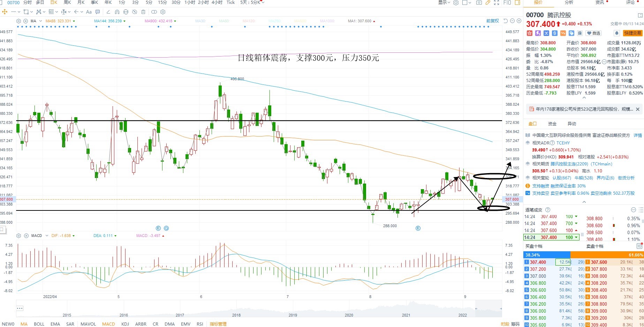
Task: Delete drawings with trash bin icon
Action: (x=143, y=12)
